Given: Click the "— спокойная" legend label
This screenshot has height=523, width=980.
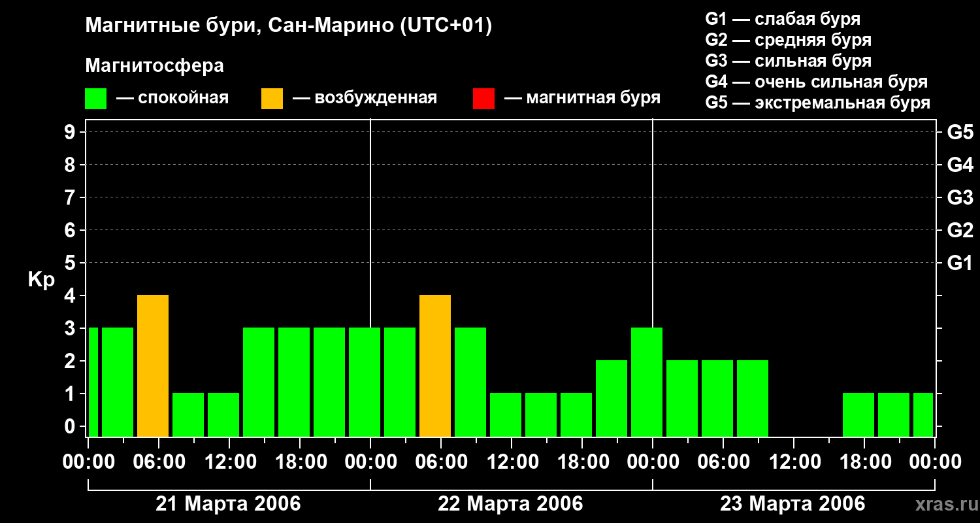Looking at the screenshot, I should click(x=172, y=98).
